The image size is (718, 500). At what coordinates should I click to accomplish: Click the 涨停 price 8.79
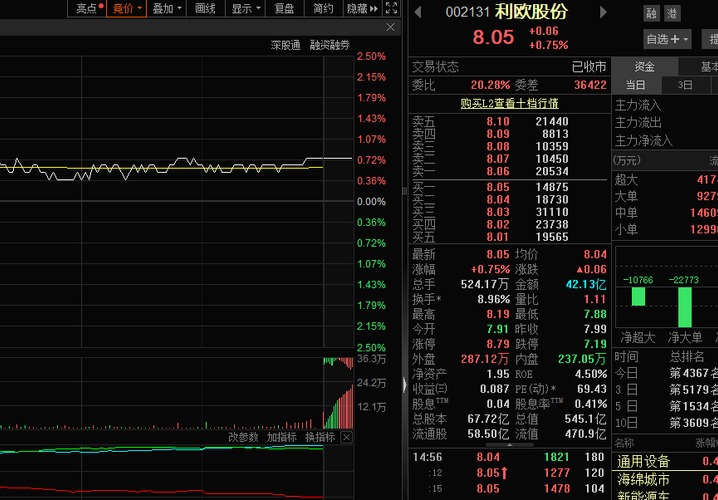pos(498,344)
